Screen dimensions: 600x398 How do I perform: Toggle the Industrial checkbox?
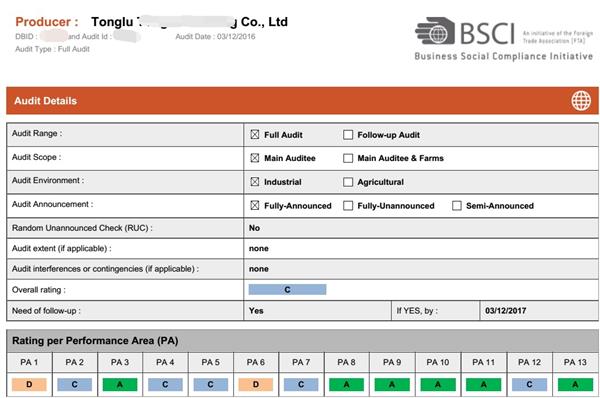255,182
